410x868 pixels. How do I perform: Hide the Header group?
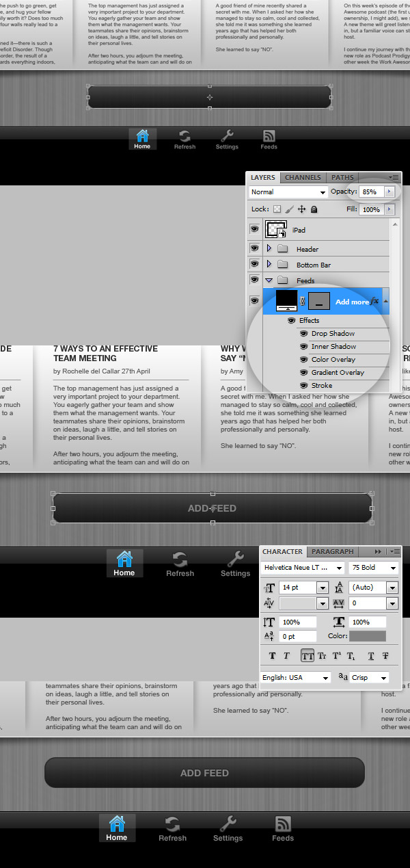(254, 248)
